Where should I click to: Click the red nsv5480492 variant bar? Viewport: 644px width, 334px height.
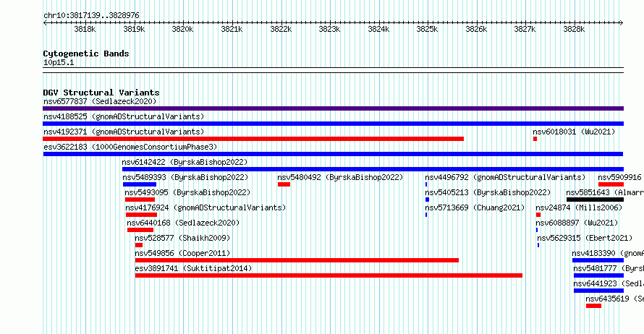284,184
